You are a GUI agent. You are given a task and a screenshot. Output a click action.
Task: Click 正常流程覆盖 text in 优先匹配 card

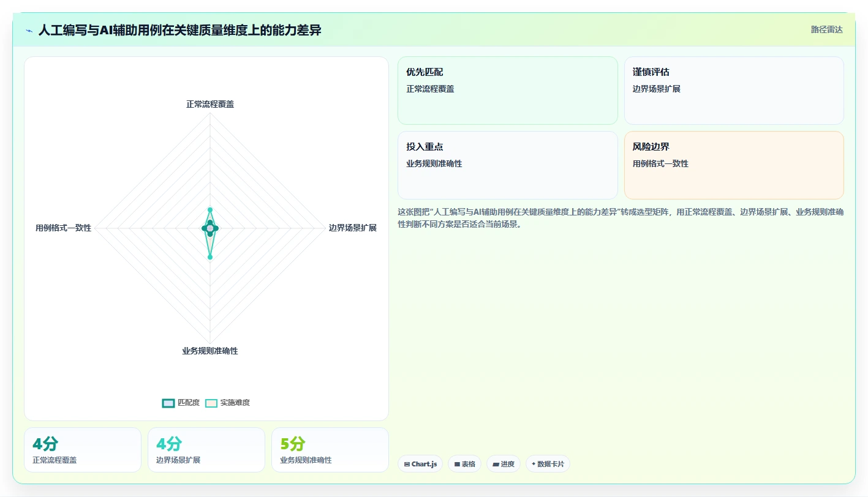[430, 89]
